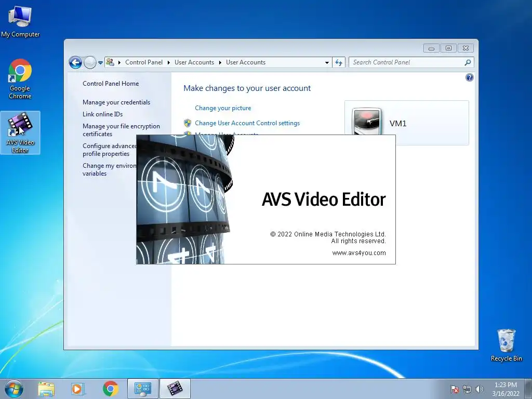Screen dimensions: 532x399
Task: Expand arrow after first User Accounts breadcrumb
Action: 220,62
